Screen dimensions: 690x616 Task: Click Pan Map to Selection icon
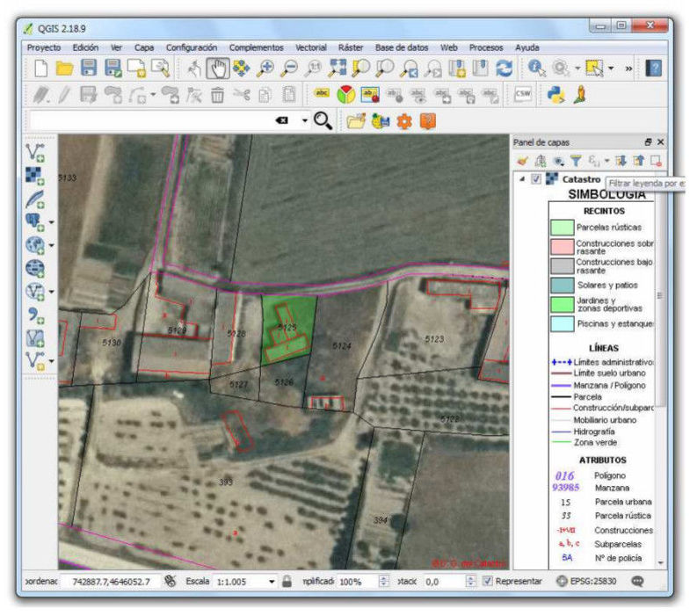tap(241, 69)
